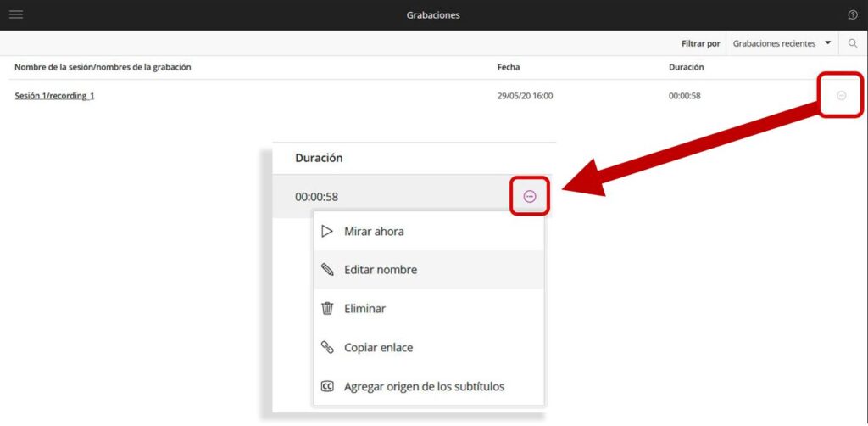Click the magnifying glass search icon
Viewport: 868px width, 426px height.
[x=853, y=43]
